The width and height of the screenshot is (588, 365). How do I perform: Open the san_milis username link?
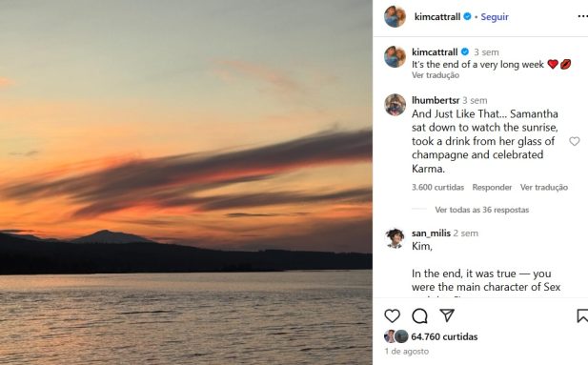tap(431, 233)
